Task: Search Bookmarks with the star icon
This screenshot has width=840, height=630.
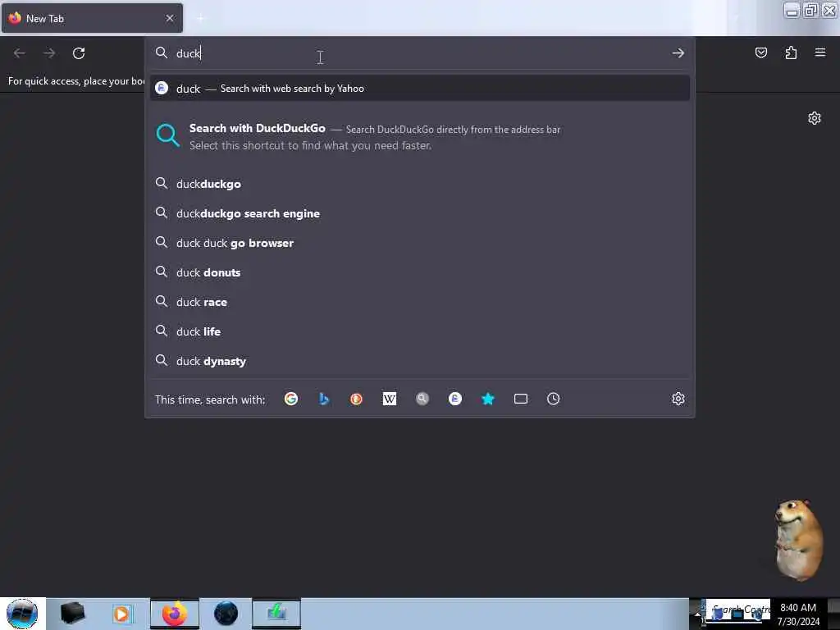Action: pos(487,399)
